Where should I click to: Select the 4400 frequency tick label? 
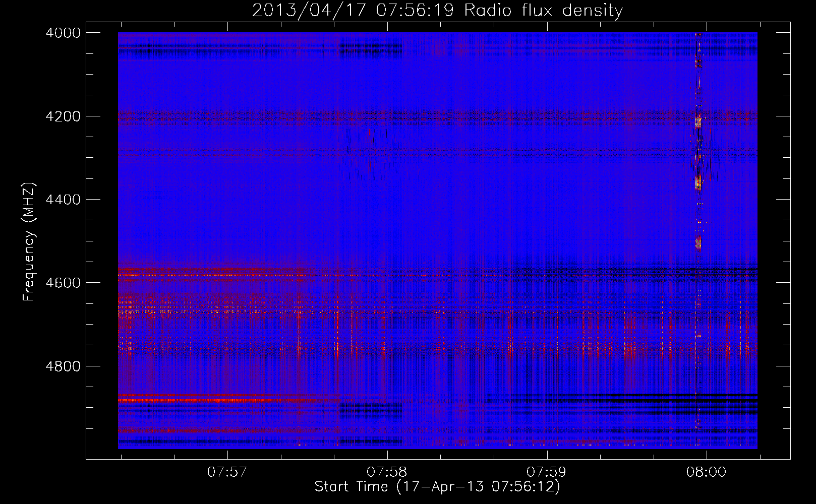tap(63, 200)
